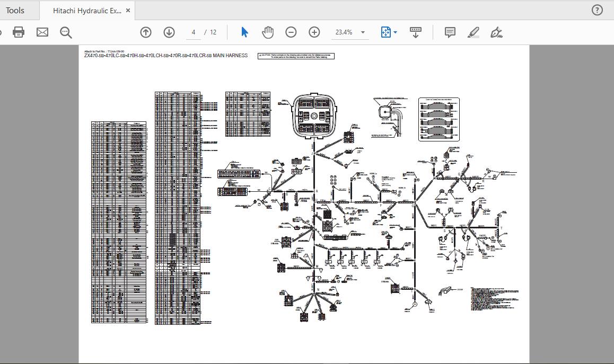Open the Sign document pen tool
This screenshot has width=614, height=364.
click(496, 32)
